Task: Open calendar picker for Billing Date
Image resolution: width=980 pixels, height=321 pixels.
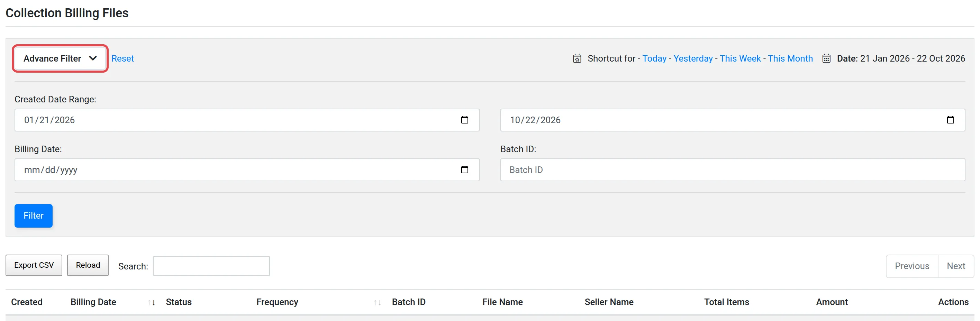Action: click(x=464, y=169)
